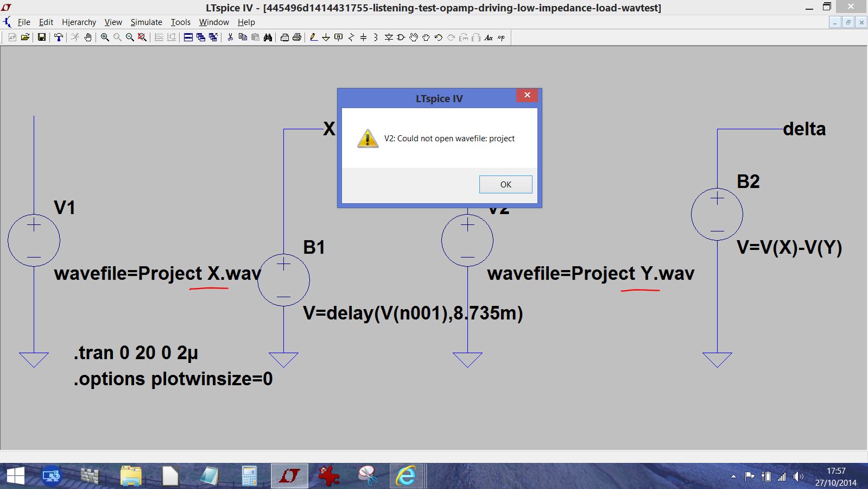This screenshot has height=489, width=868.
Task: Click the Cascade Windows icon
Action: click(x=200, y=37)
